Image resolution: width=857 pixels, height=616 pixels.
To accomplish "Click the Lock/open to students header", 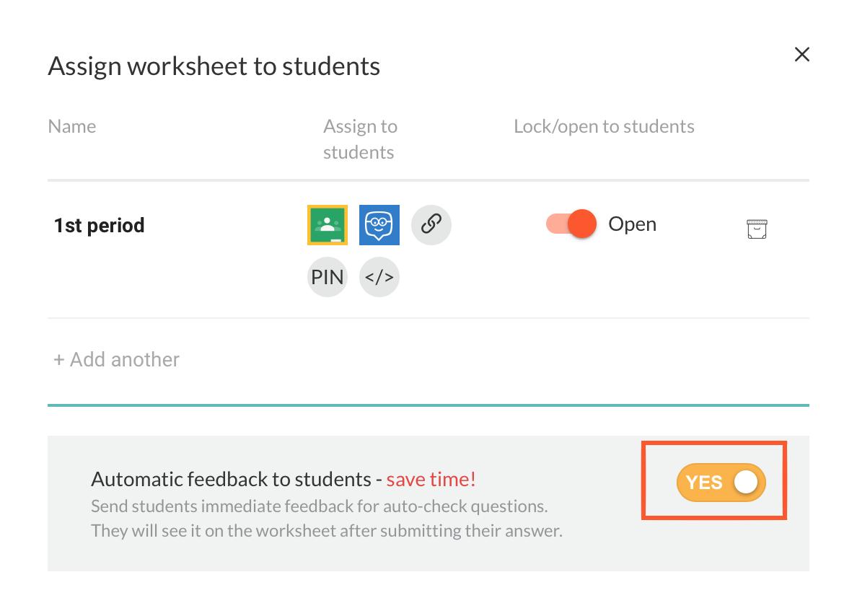I will (x=604, y=126).
